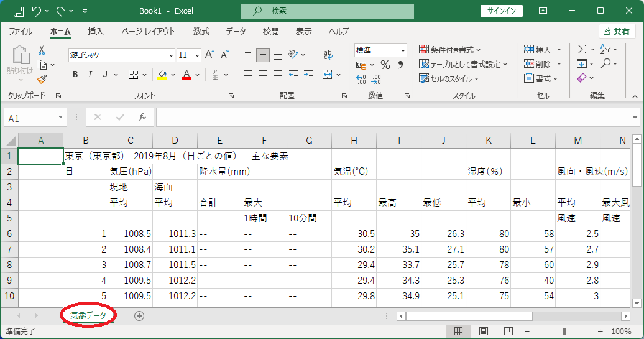The height and width of the screenshot is (339, 644).
Task: Decrease the indent
Action: [293, 75]
